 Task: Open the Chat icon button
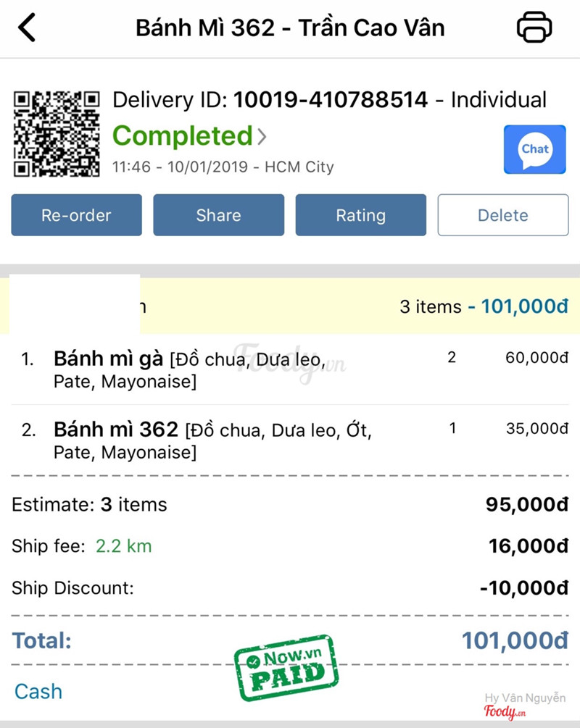(534, 149)
